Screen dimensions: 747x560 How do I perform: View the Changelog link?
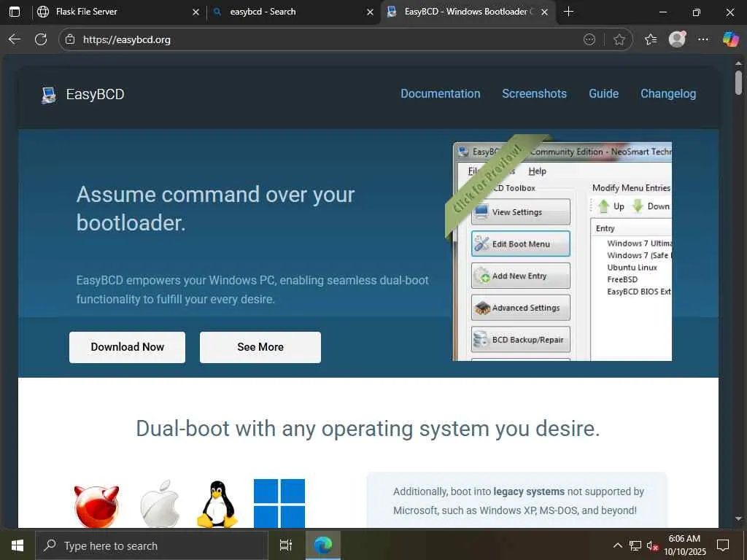click(668, 94)
